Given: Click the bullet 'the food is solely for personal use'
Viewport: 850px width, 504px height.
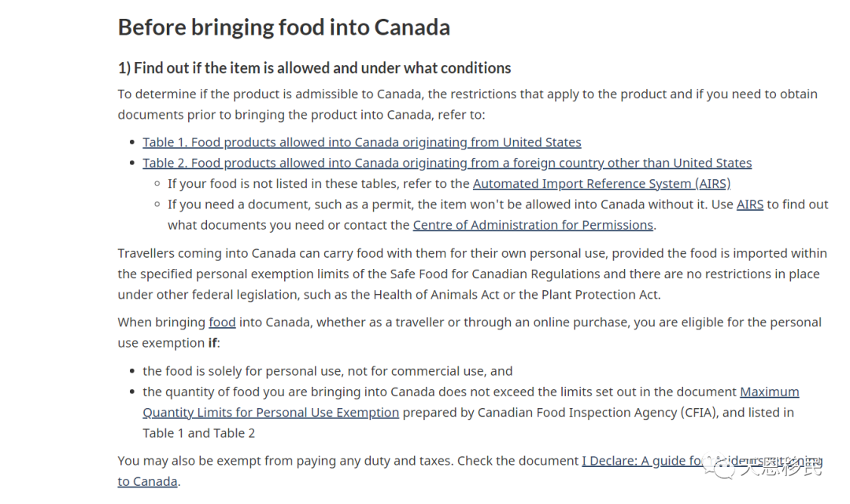Looking at the screenshot, I should click(x=327, y=371).
